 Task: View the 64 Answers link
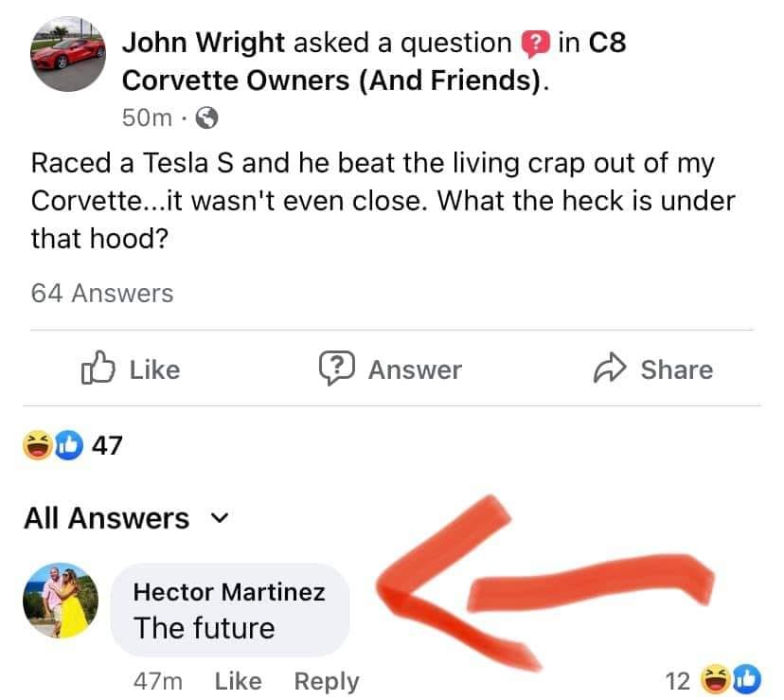tap(102, 294)
